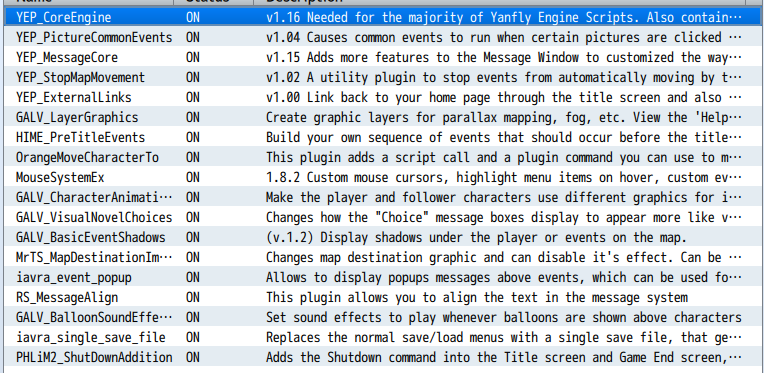This screenshot has width=764, height=373.
Task: Click ON status of YEP_StopMapMovement
Action: tap(192, 77)
